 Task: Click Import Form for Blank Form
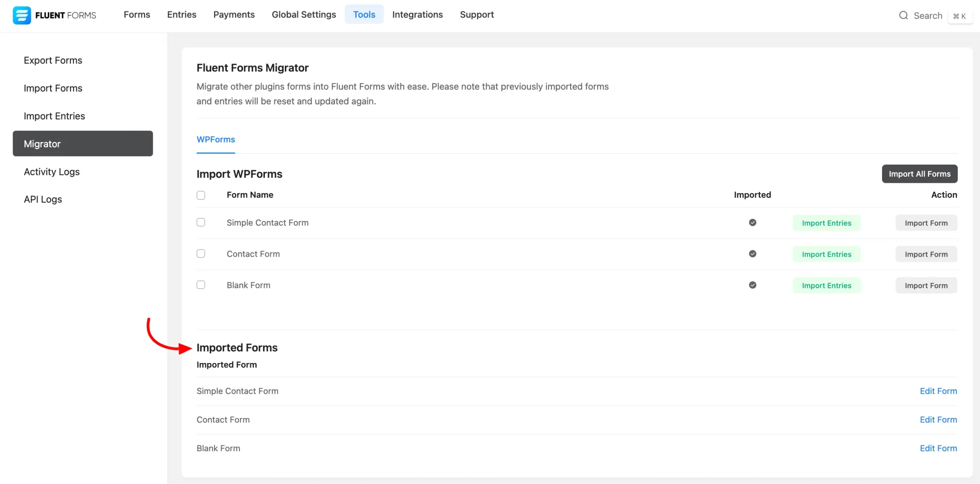(926, 285)
